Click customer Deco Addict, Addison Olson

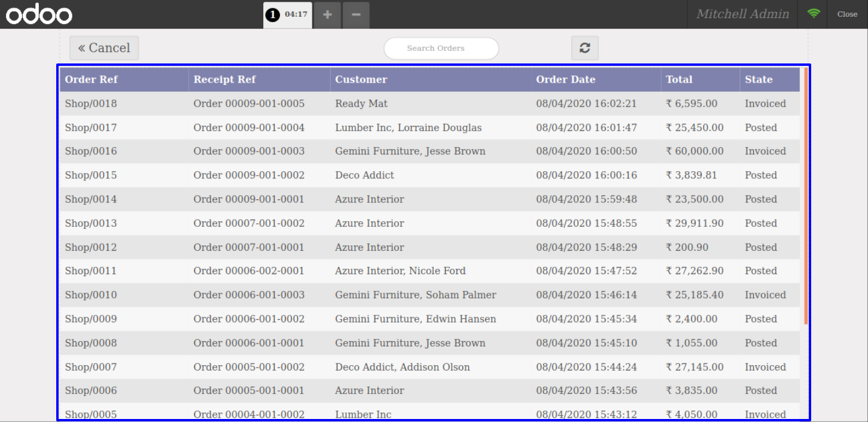click(403, 367)
